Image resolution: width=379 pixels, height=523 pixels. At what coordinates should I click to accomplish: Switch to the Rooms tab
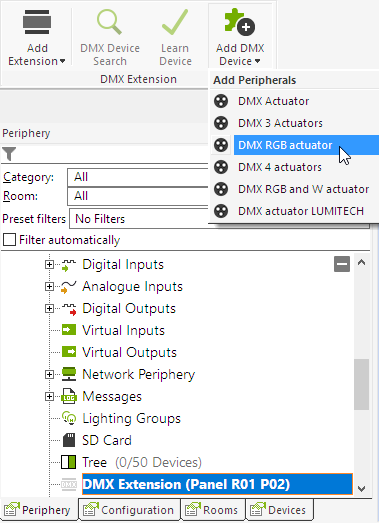tap(213, 509)
